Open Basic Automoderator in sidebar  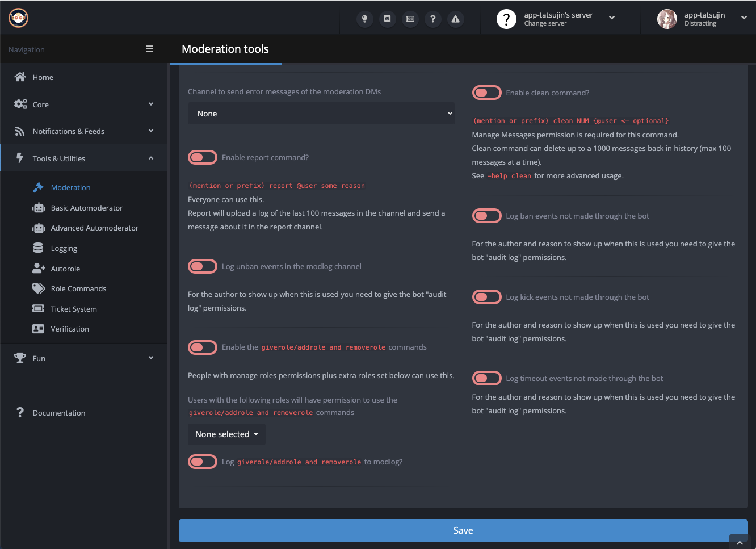[86, 208]
